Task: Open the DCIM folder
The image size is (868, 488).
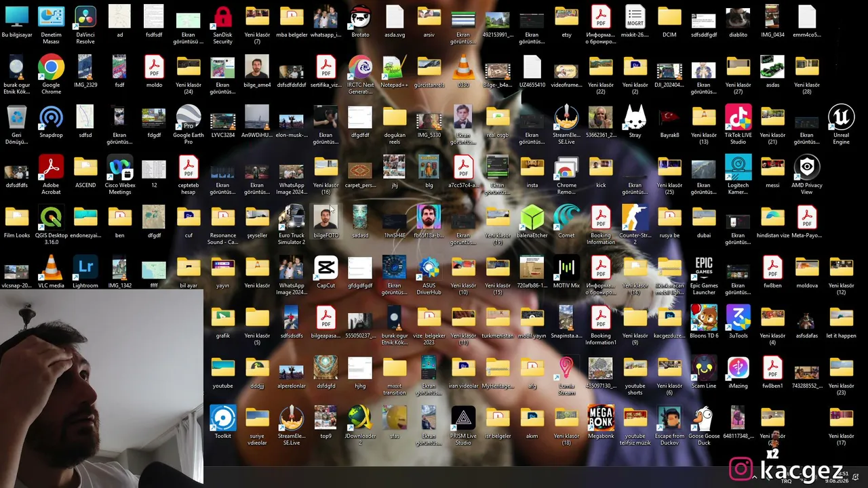Action: coord(669,23)
